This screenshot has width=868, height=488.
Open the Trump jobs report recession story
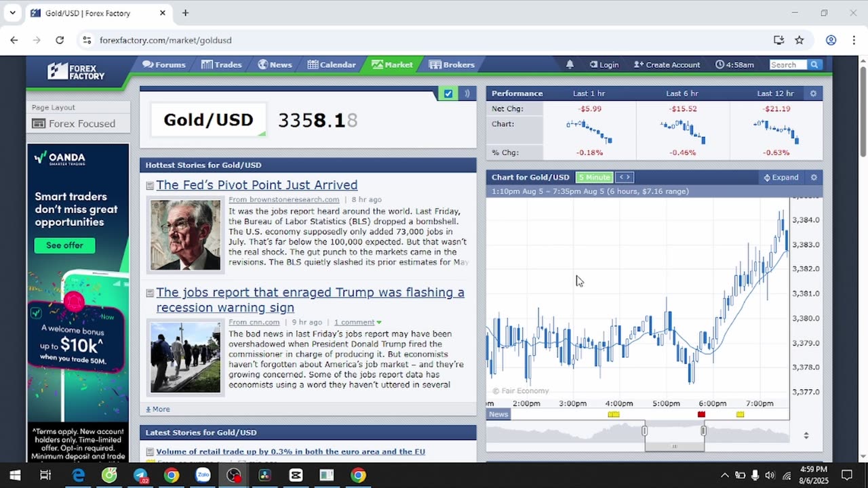pos(311,300)
